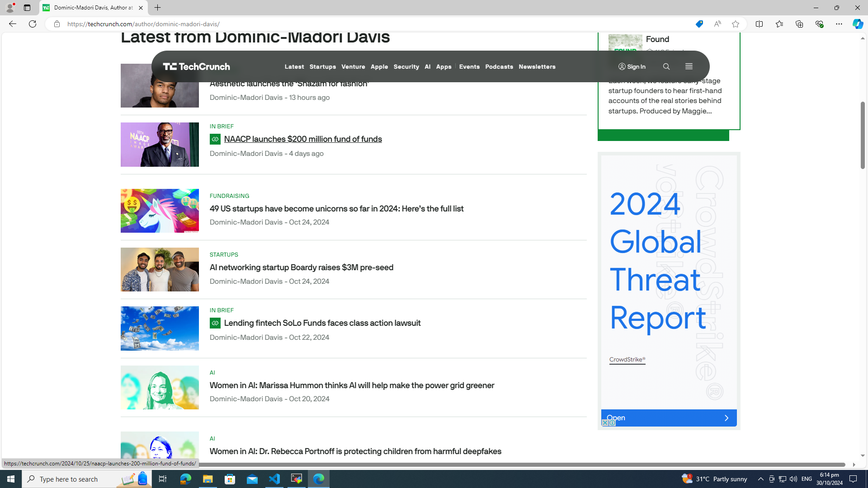Image resolution: width=868 pixels, height=488 pixels.
Task: Open Edge Settings and more menu
Action: 839,24
